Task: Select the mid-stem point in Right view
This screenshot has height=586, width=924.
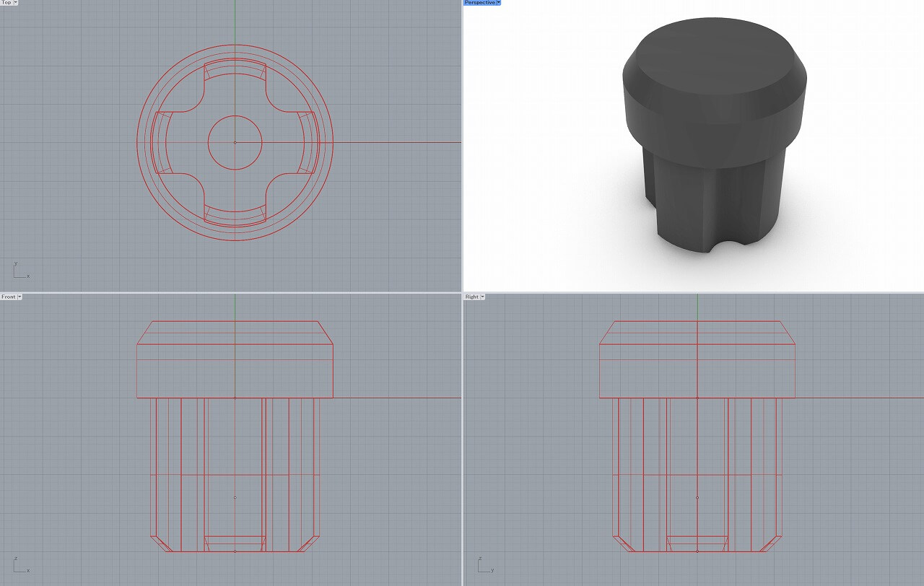Action: (697, 497)
